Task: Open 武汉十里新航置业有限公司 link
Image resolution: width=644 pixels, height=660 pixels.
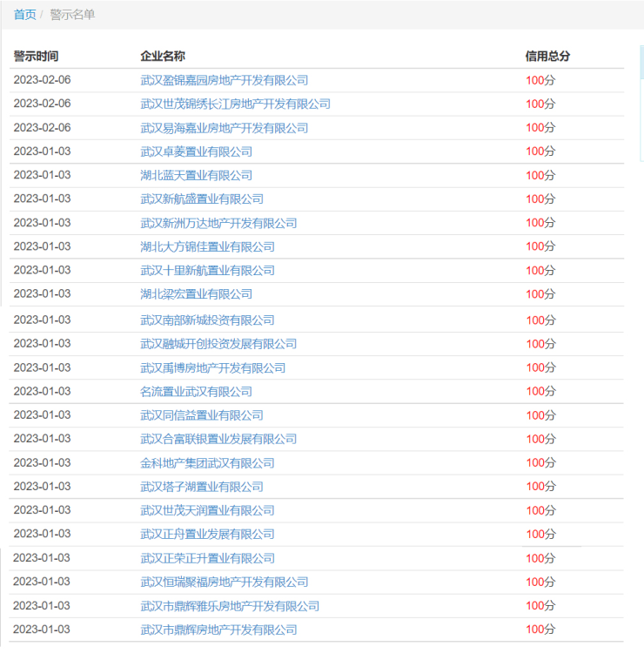Action: coord(207,270)
